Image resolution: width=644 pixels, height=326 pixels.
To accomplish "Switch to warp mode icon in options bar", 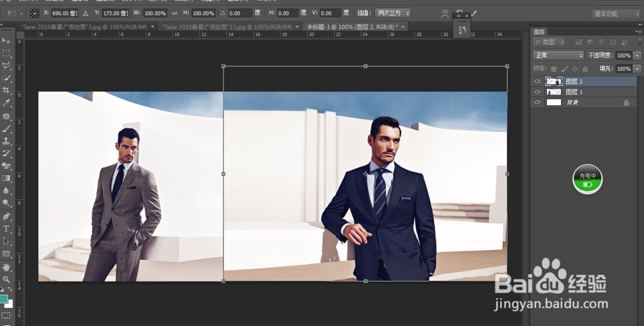I will point(445,13).
